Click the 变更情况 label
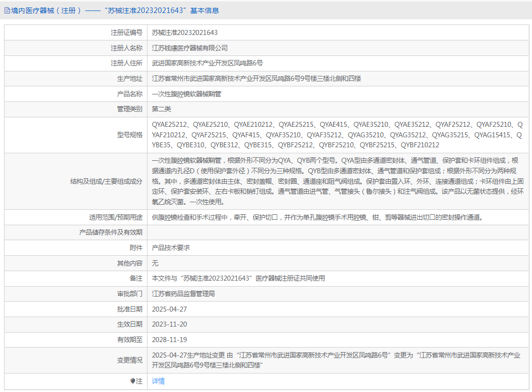Image resolution: width=532 pixels, height=392 pixels. coord(129,360)
